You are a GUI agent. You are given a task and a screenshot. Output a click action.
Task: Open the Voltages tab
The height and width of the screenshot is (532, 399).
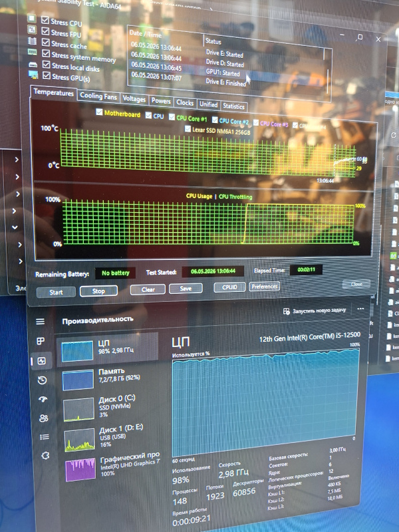[134, 98]
